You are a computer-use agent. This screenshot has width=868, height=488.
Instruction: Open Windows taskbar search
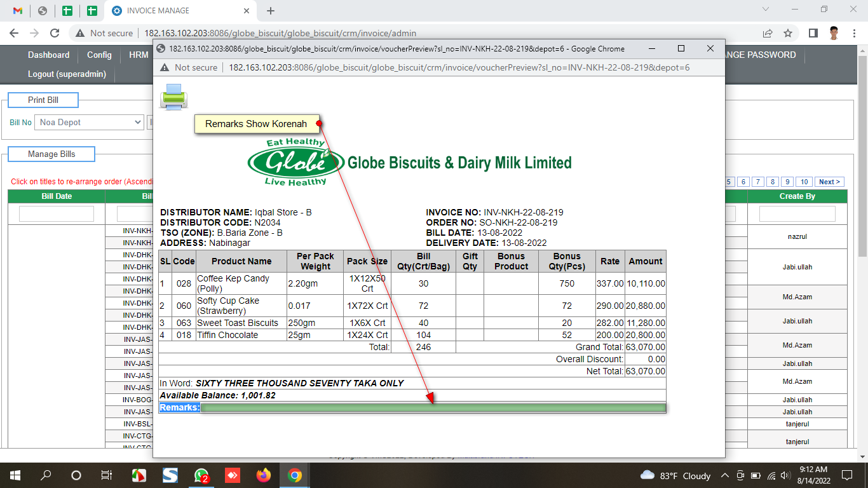coord(46,475)
